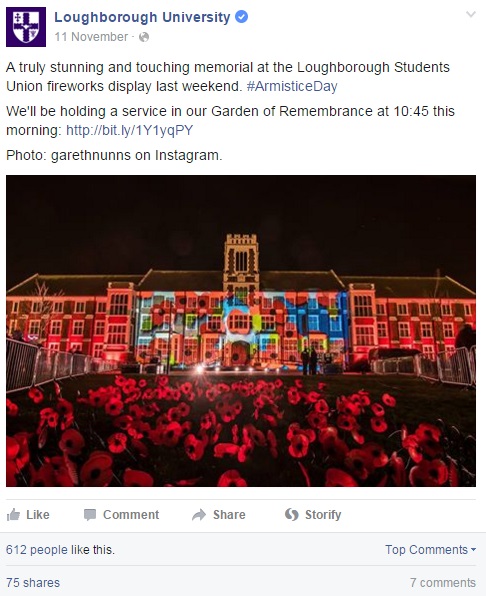The width and height of the screenshot is (486, 596).
Task: Like this post
Action: point(28,515)
